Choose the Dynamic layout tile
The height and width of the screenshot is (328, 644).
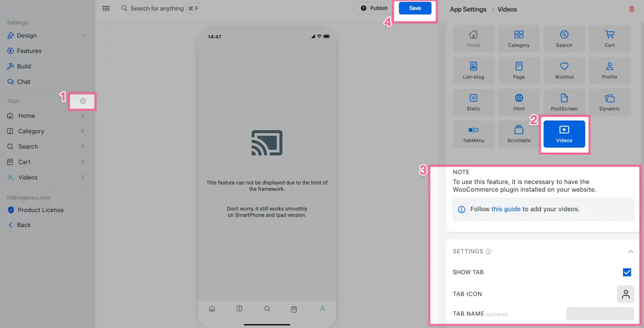point(609,102)
